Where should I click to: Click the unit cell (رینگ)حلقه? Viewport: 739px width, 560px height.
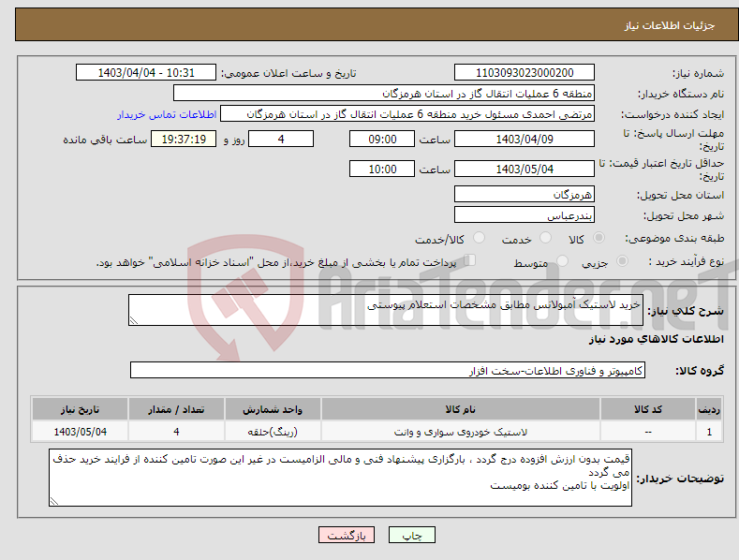pyautogui.click(x=273, y=432)
